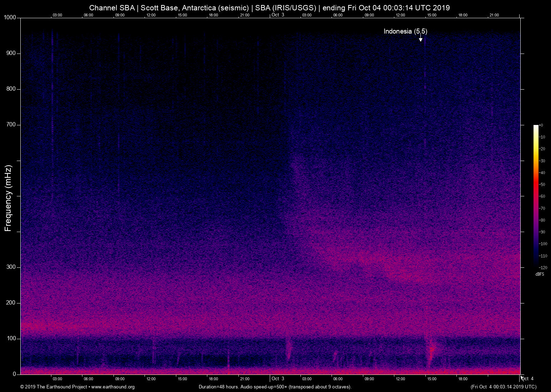Open the www.earthsound.org copyright link
Screen dimensions: 551x392
pos(113,387)
